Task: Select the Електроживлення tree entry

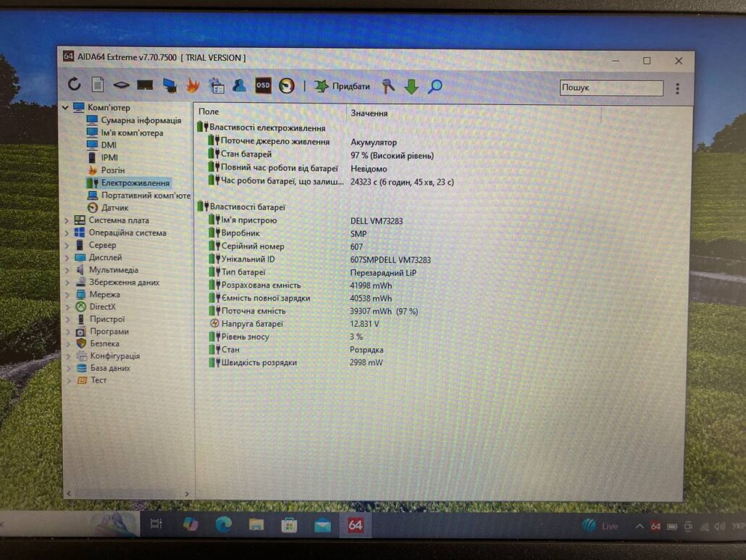Action: click(135, 183)
